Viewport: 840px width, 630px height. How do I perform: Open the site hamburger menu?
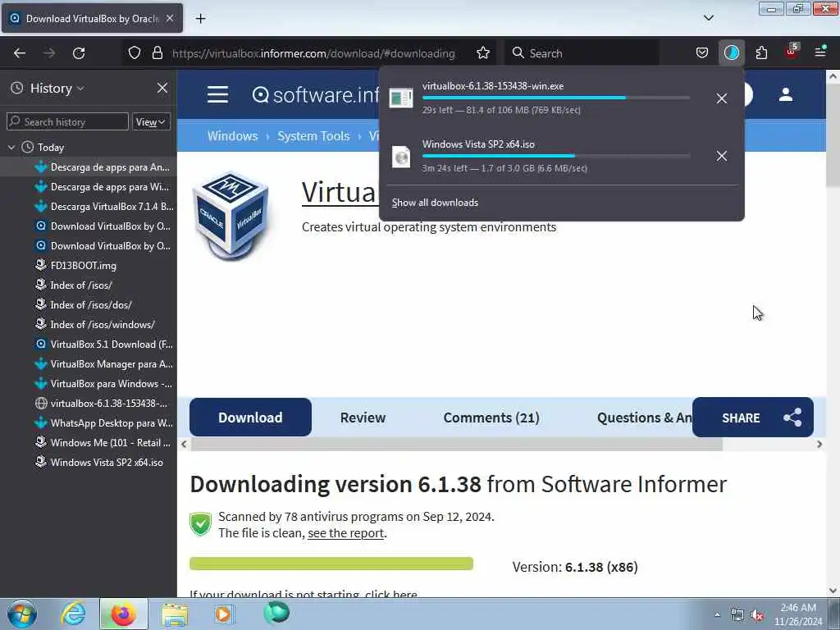[217, 95]
